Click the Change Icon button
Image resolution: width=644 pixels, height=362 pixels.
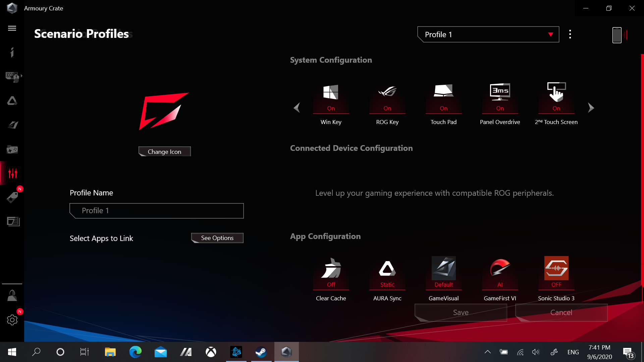[x=164, y=152]
